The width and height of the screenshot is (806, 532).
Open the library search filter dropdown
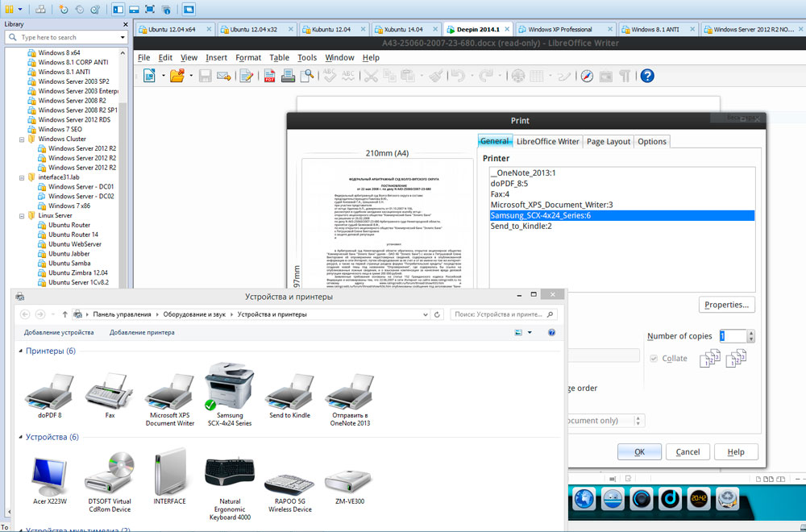123,37
